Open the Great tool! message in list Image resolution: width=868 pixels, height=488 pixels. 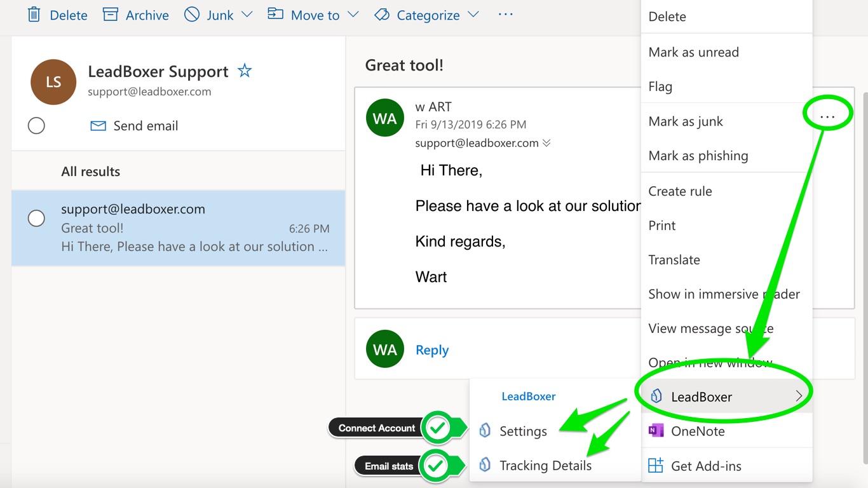(179, 227)
